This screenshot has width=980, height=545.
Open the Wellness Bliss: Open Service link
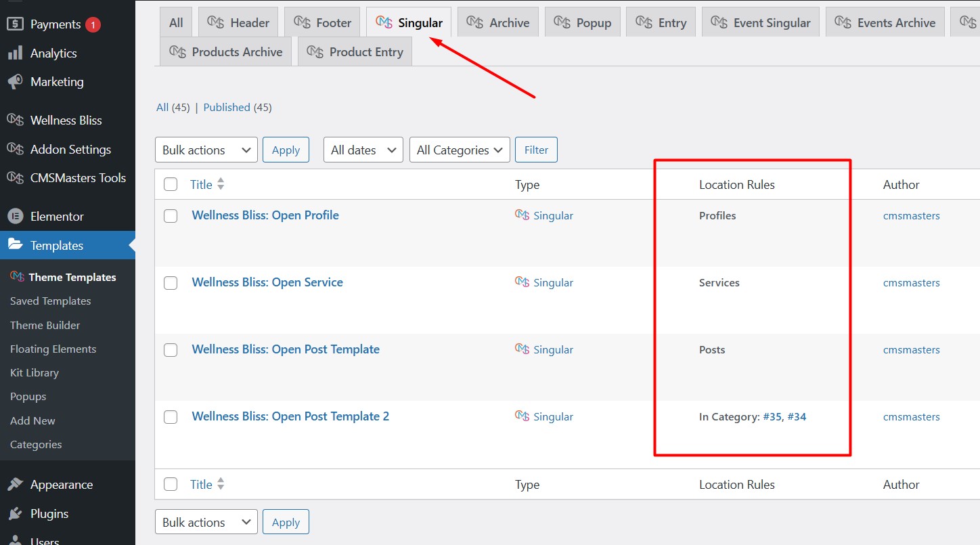click(267, 282)
